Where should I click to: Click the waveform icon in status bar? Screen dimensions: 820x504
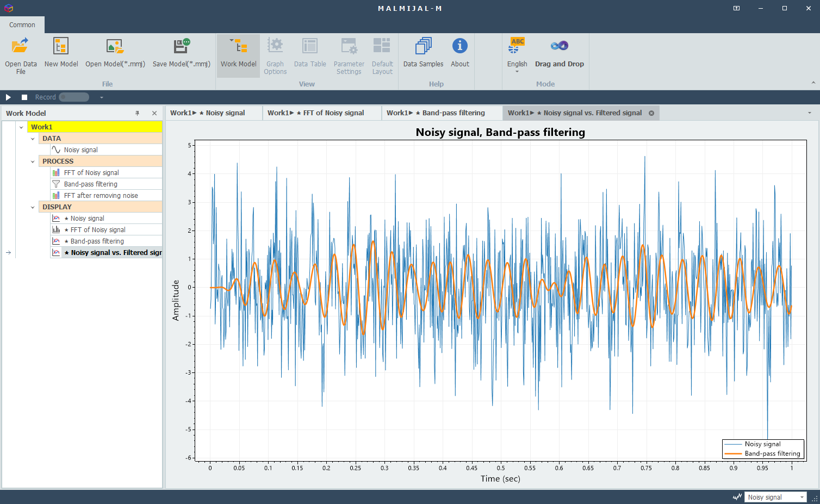tap(737, 497)
